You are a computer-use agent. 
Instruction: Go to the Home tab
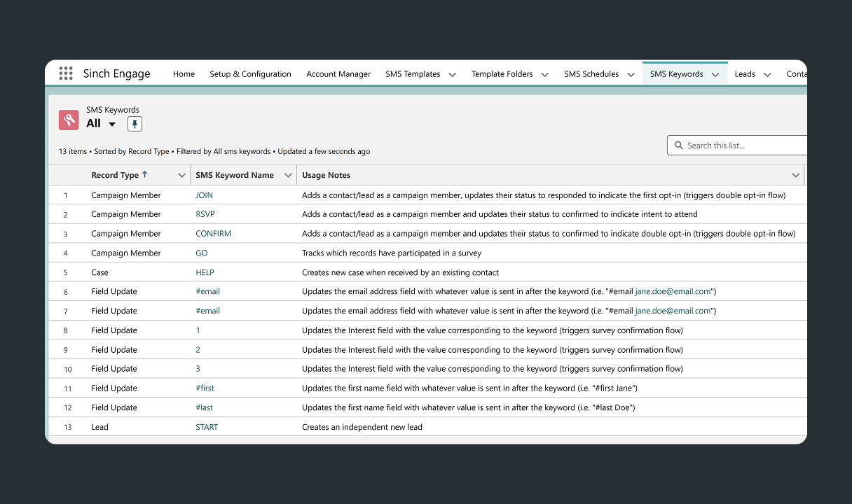tap(184, 74)
